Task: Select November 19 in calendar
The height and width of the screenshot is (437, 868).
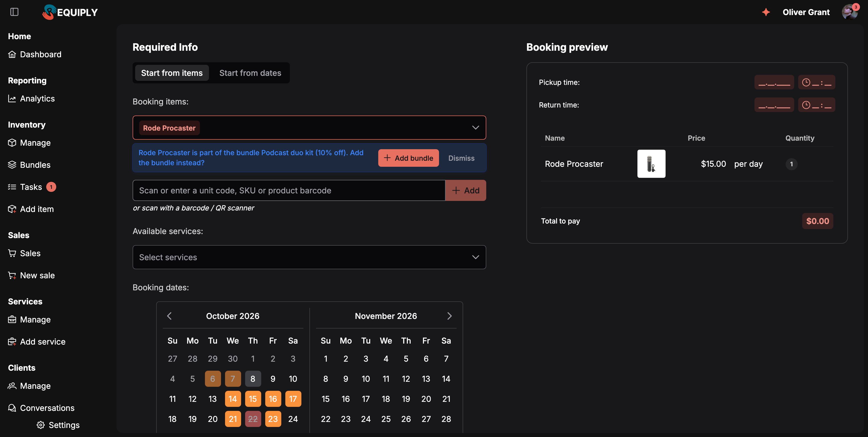Action: [406, 399]
